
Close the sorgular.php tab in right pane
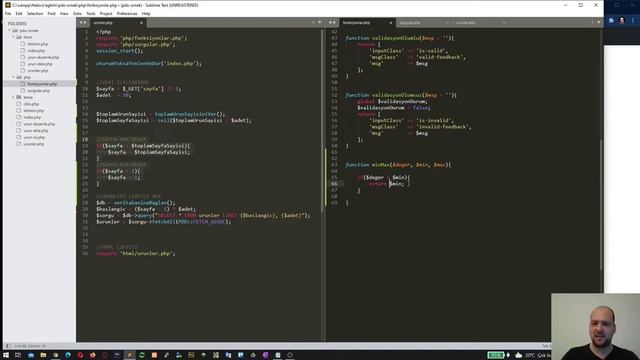tap(447, 23)
